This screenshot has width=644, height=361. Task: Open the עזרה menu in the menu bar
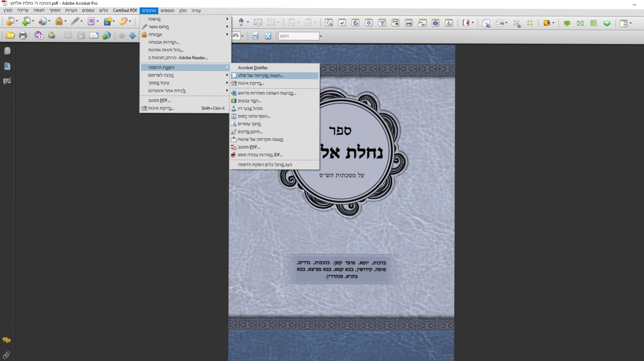click(196, 11)
